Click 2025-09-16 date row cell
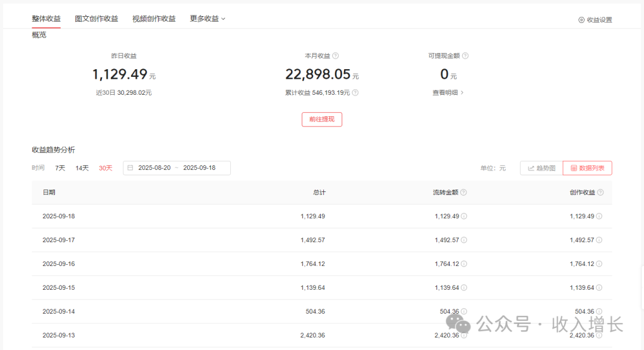This screenshot has width=644, height=350. (x=58, y=264)
